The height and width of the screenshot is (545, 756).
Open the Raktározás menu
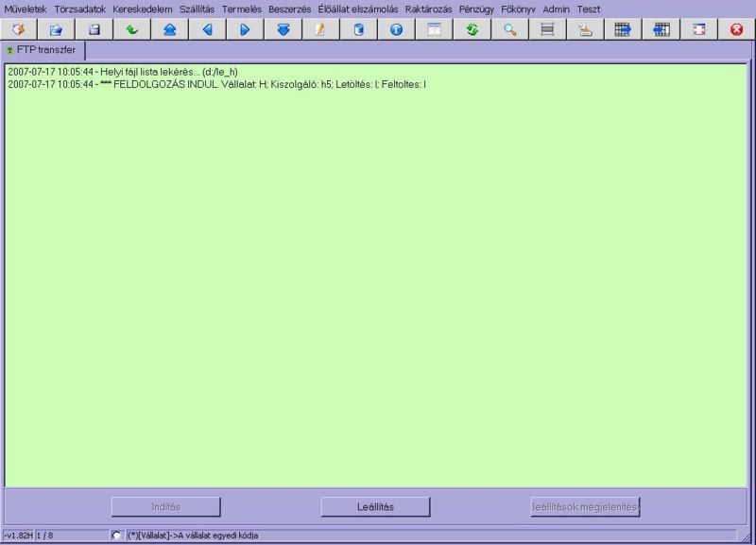[x=428, y=9]
